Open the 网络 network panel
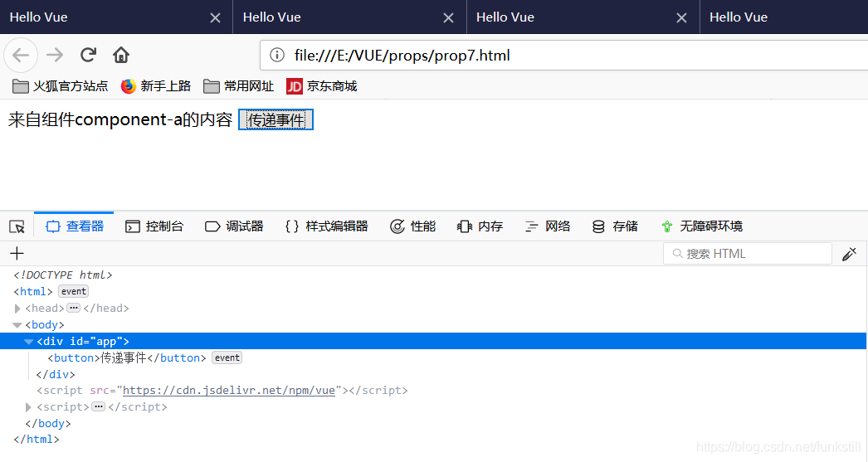This screenshot has height=462, width=868. click(x=547, y=226)
